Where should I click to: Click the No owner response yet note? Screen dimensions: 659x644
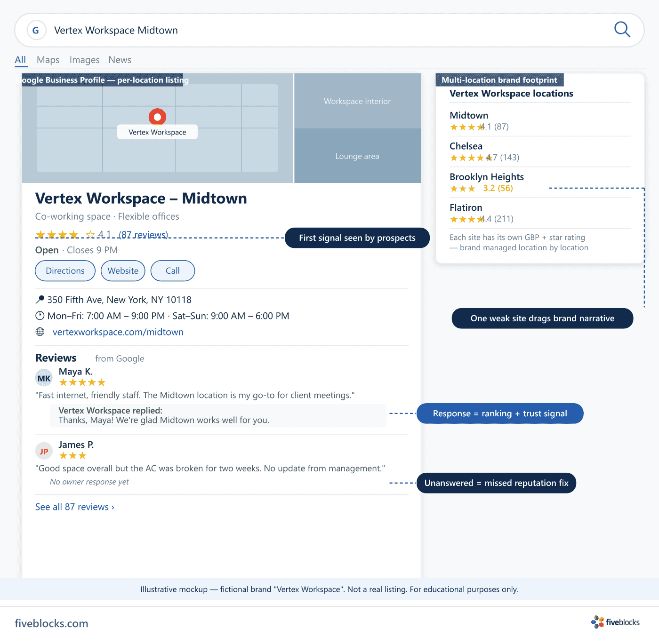(89, 482)
